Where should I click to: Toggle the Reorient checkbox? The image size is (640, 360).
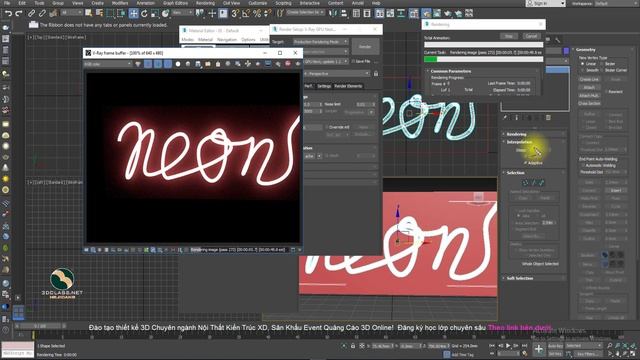(607, 92)
